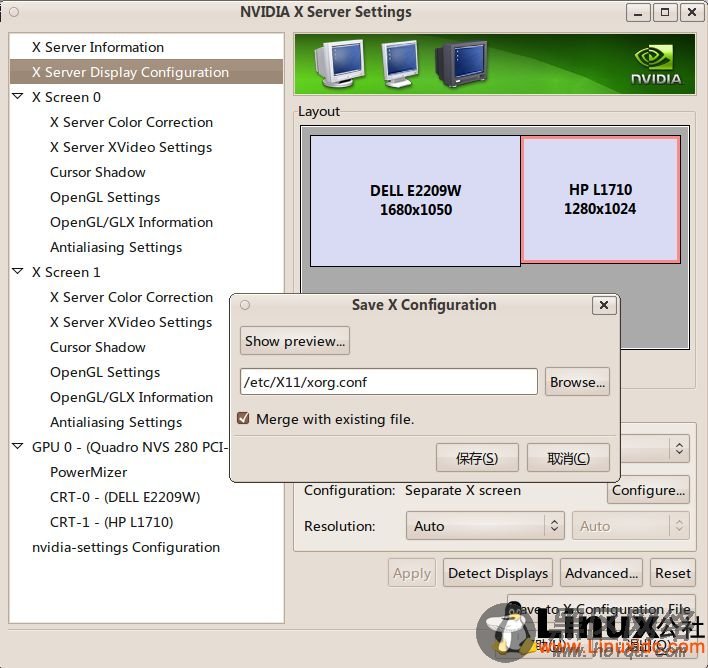Open the disabled refresh rate Auto dropdown
Viewport: 708px width, 668px height.
(630, 526)
